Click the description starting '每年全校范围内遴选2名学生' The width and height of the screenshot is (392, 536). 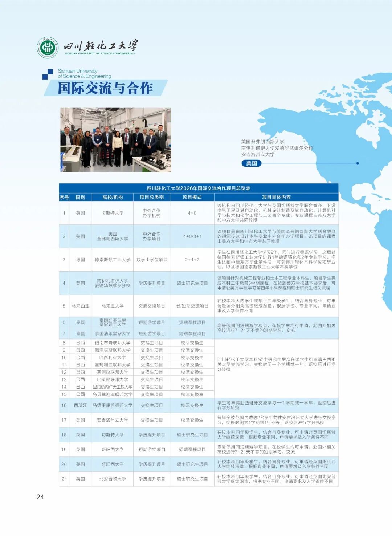click(x=276, y=420)
